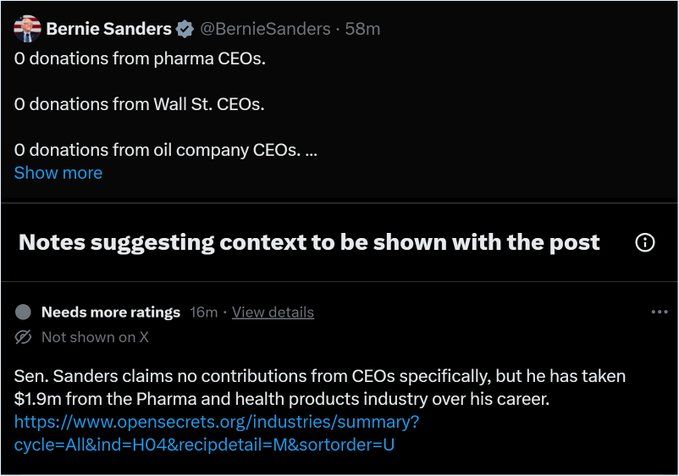Open the note's three-dot more menu
The image size is (679, 476).
[x=658, y=312]
